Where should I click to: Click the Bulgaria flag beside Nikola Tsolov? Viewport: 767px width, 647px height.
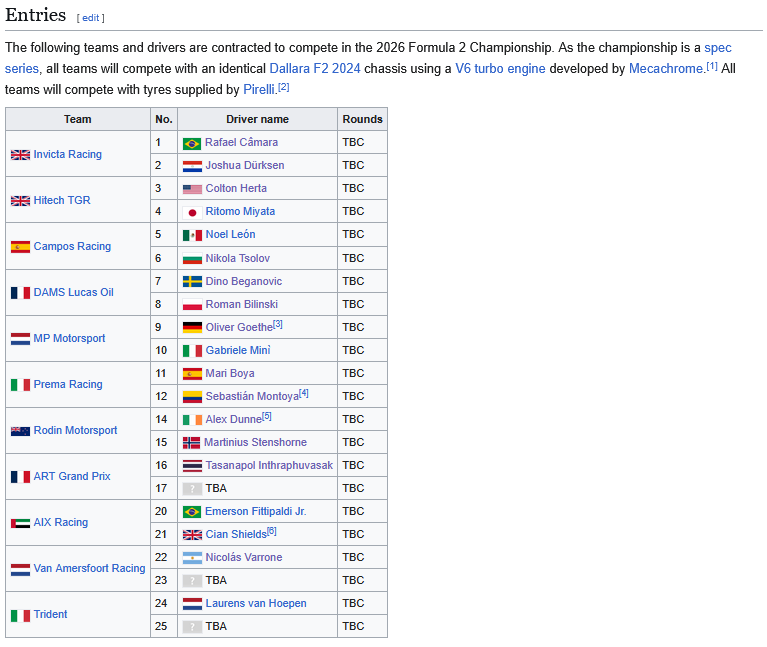click(192, 259)
